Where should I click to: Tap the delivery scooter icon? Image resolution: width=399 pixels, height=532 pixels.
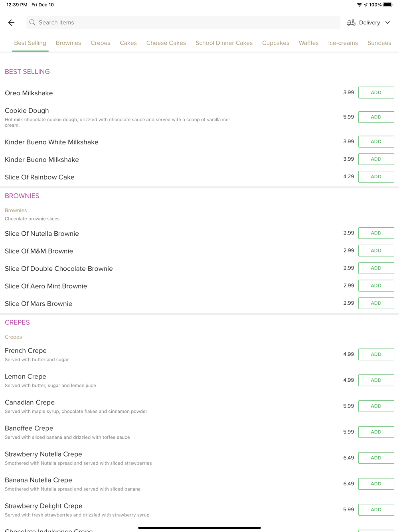click(351, 23)
